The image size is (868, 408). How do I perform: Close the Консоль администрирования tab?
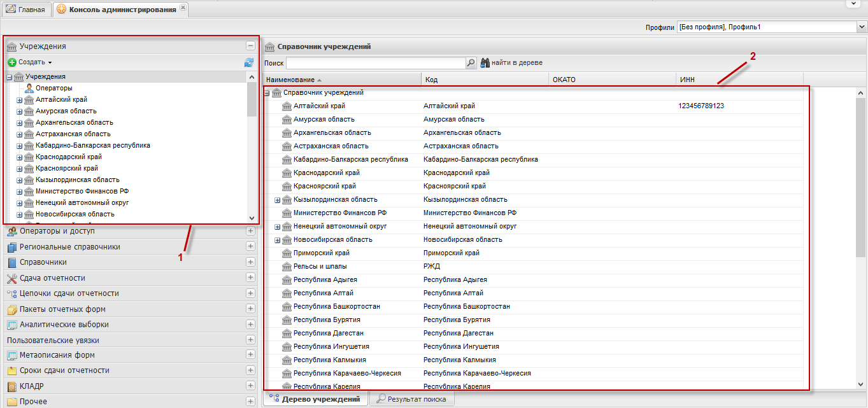pos(183,8)
